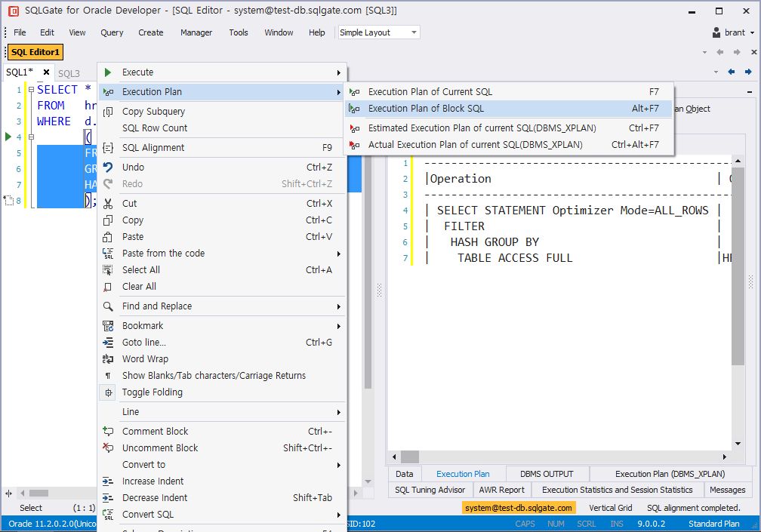Click the plan panel horizontal scrollbar thumb
This screenshot has height=532, width=761.
tap(410, 457)
